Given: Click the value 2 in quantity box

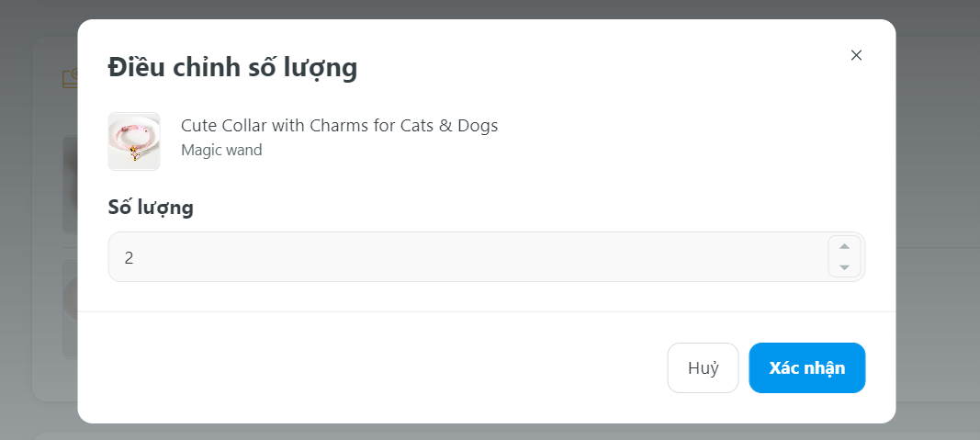Looking at the screenshot, I should (x=130, y=258).
